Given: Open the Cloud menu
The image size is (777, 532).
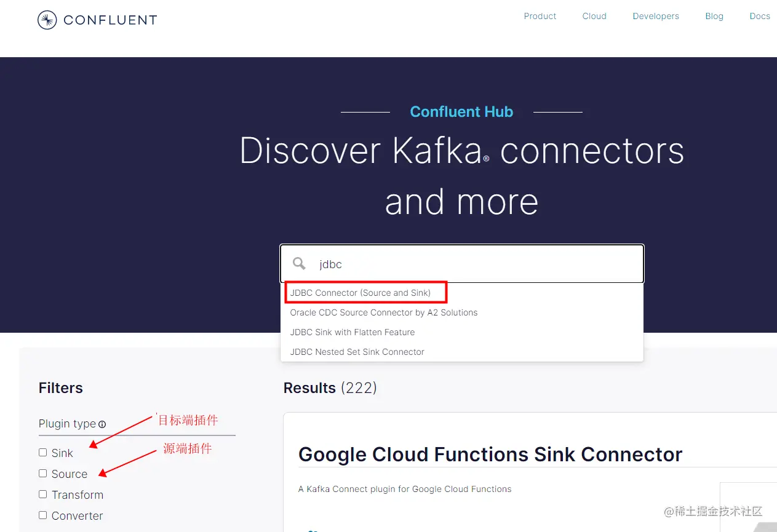Looking at the screenshot, I should pos(594,17).
